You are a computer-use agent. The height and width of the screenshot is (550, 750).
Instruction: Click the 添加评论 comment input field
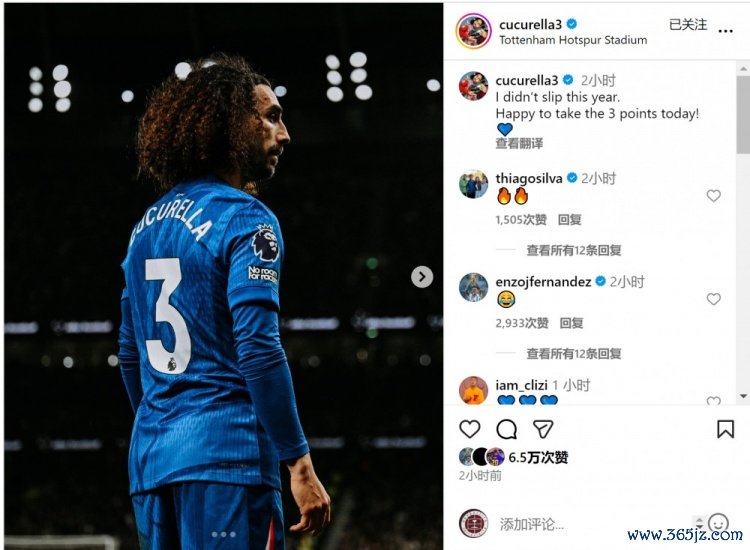click(593, 524)
